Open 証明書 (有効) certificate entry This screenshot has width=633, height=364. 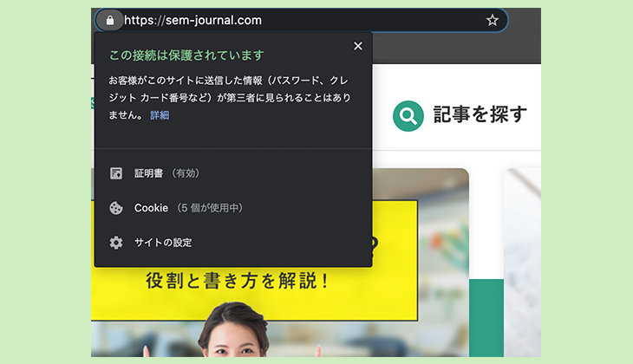166,173
